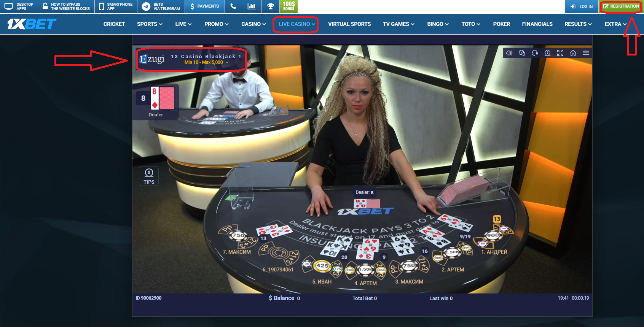Click seat 4 player АРТЕМ

pos(365,283)
